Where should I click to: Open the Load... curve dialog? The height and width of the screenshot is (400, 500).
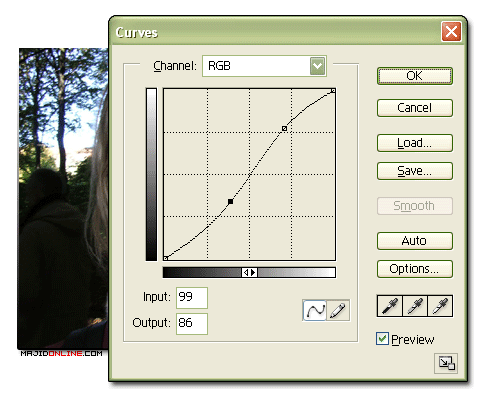tap(415, 143)
